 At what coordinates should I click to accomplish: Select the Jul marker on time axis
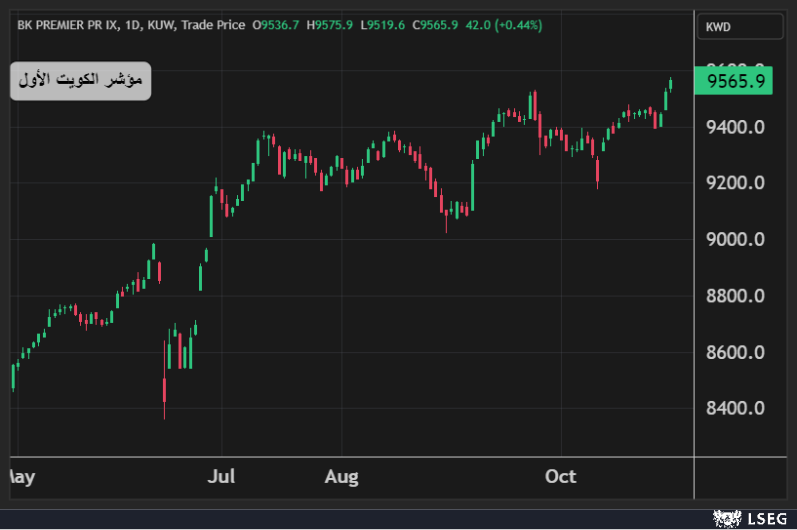coord(221,477)
